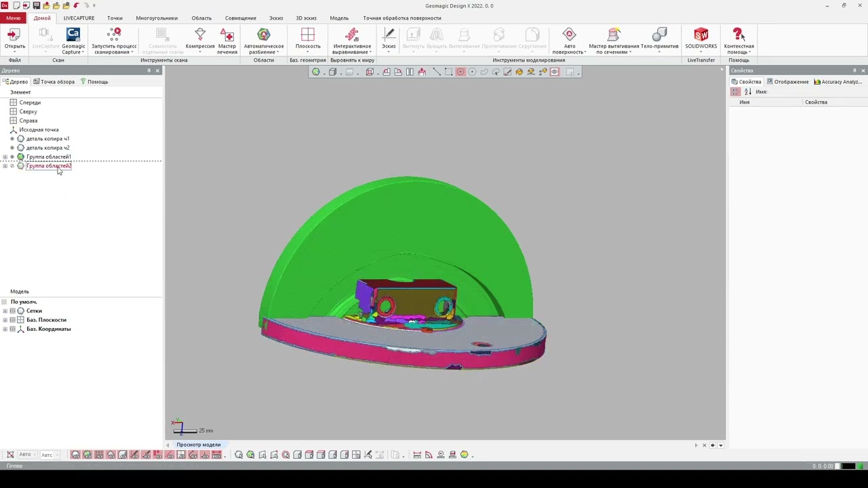This screenshot has height=488, width=868.
Task: Activate the circle selection mode icon
Action: (460, 72)
